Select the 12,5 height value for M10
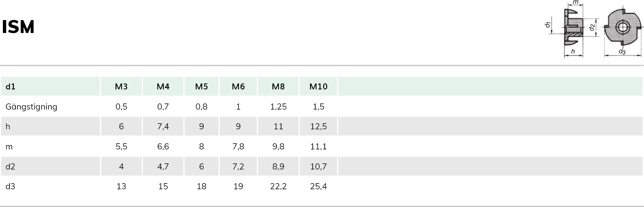644x207 pixels. [318, 126]
